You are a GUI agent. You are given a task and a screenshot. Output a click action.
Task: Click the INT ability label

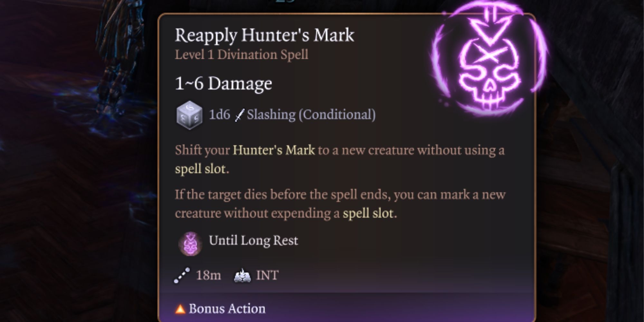pyautogui.click(x=267, y=275)
